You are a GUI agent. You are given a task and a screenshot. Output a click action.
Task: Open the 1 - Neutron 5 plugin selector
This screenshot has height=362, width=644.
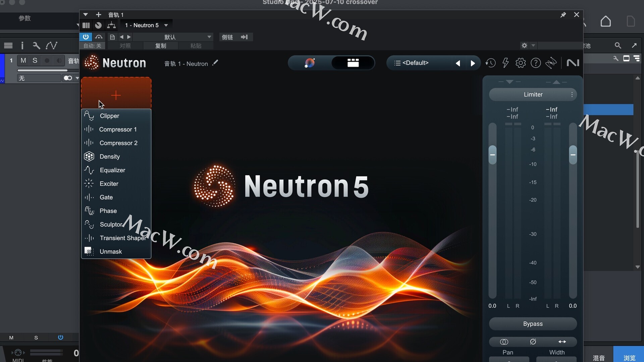click(x=147, y=25)
